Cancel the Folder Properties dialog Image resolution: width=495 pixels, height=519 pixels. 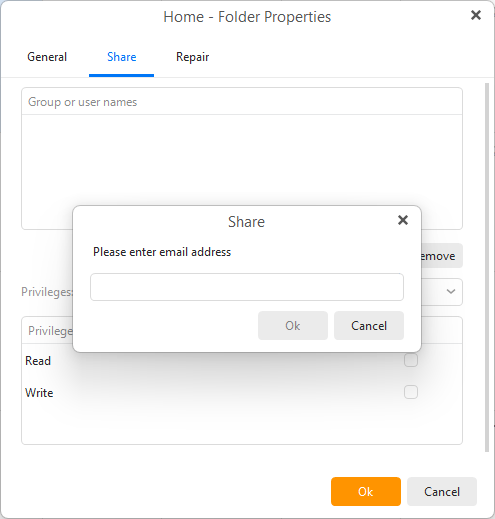(442, 491)
